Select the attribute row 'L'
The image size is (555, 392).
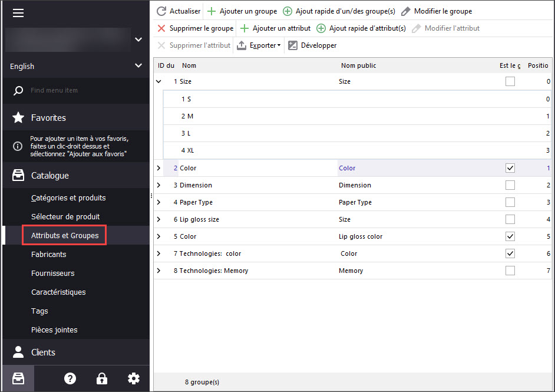357,133
